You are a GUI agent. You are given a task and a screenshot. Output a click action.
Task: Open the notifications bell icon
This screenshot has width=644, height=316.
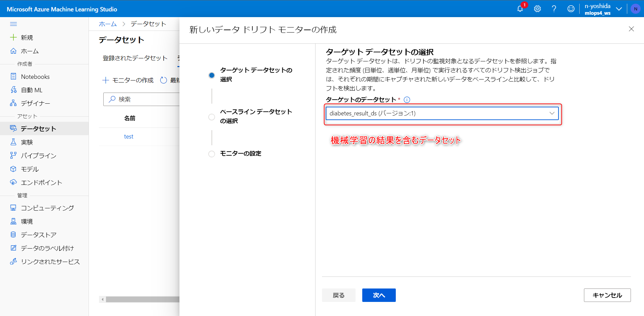[x=520, y=9]
